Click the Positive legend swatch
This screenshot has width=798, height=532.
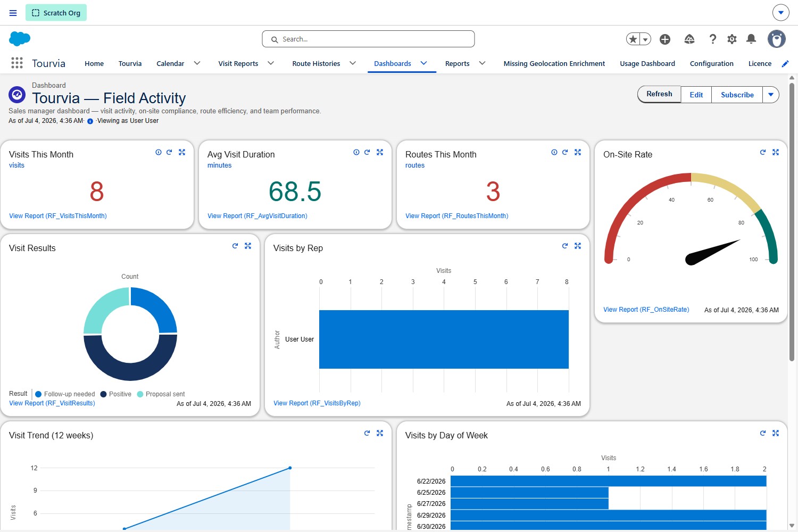tap(103, 394)
